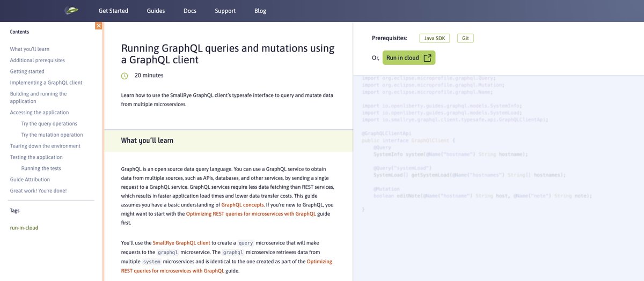
Task: Click the Prerequisites label
Action: (390, 38)
